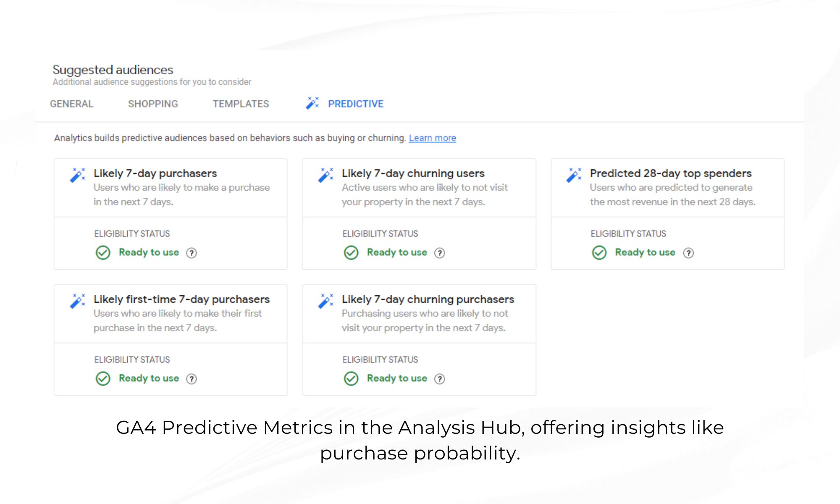Click help icon for 7-day churning users eligibility

(440, 253)
